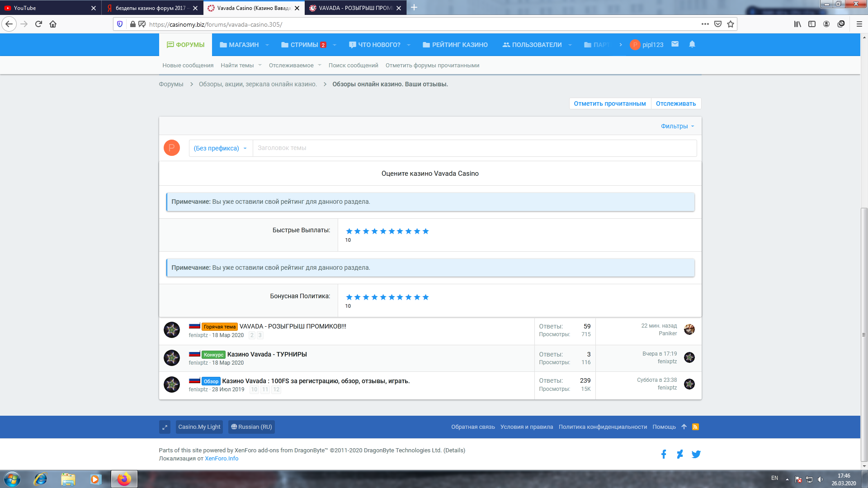Viewport: 868px width, 488px height.
Task: Open the Рейтинг казино menu item
Action: [455, 45]
